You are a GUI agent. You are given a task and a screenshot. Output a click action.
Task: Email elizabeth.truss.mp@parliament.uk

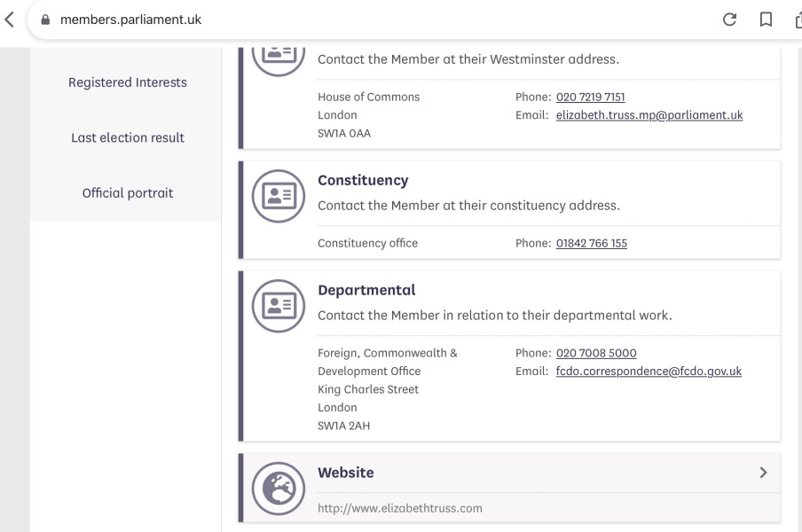pyautogui.click(x=649, y=115)
